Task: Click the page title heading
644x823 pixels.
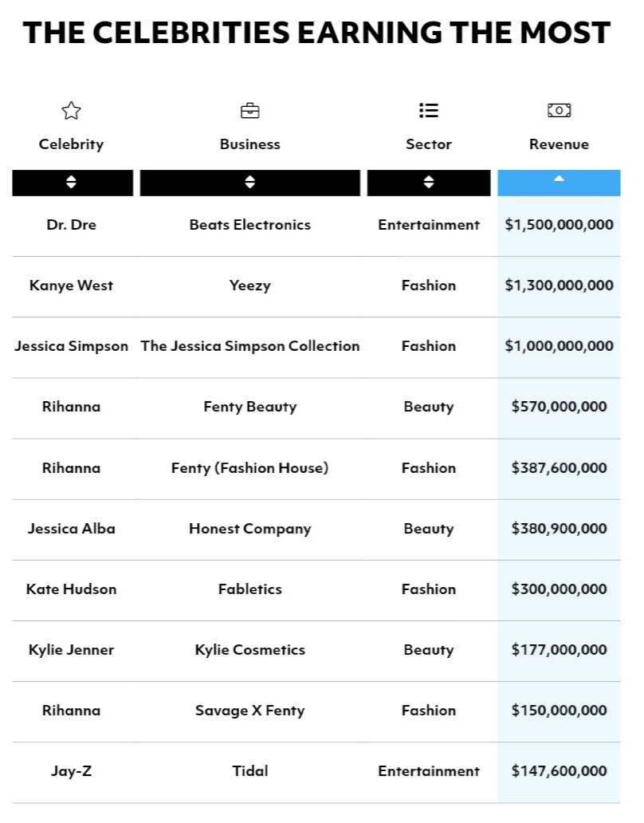Action: click(316, 33)
